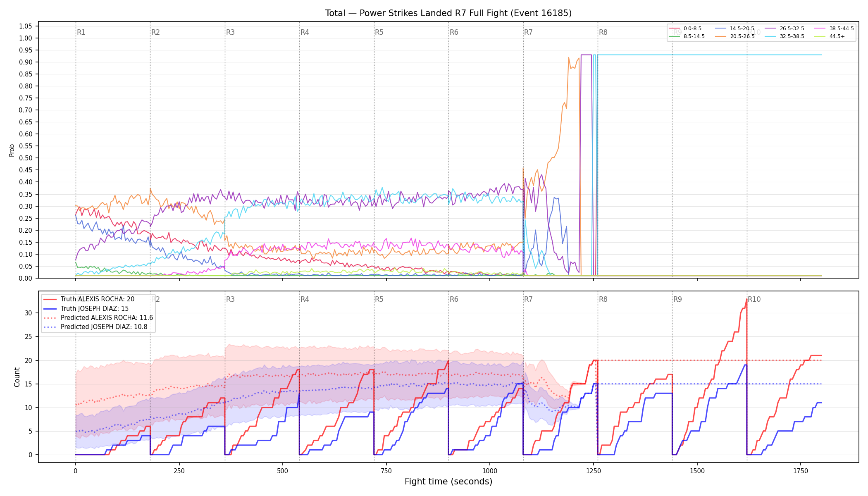Click the R4 round label in bottom chart
Viewport: 868px width, 496px height.
click(305, 299)
